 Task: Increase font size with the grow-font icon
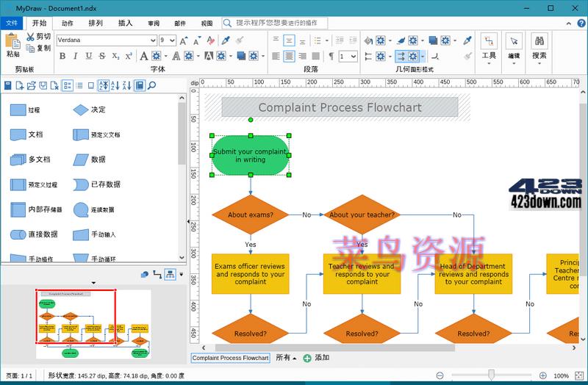click(183, 40)
